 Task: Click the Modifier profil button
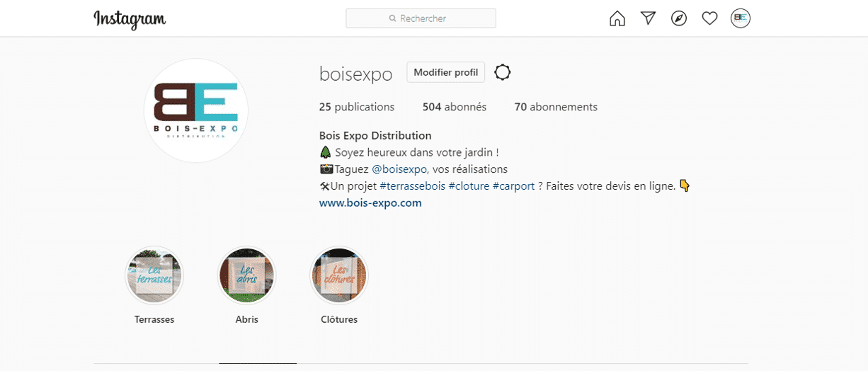click(x=446, y=72)
